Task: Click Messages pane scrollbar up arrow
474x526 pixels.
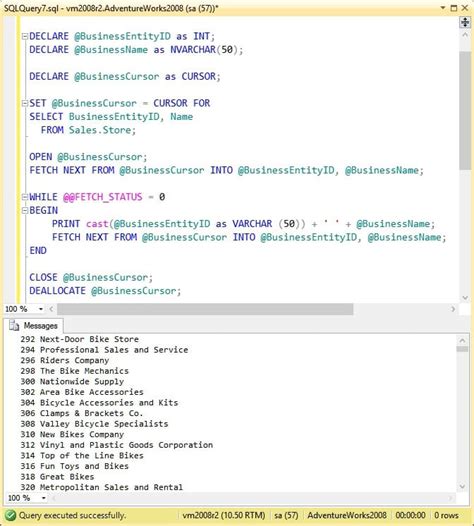Action: (x=462, y=341)
